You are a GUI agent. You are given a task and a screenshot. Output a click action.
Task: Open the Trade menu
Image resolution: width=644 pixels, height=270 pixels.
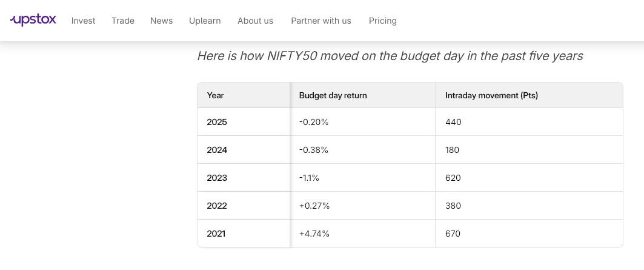pos(123,21)
